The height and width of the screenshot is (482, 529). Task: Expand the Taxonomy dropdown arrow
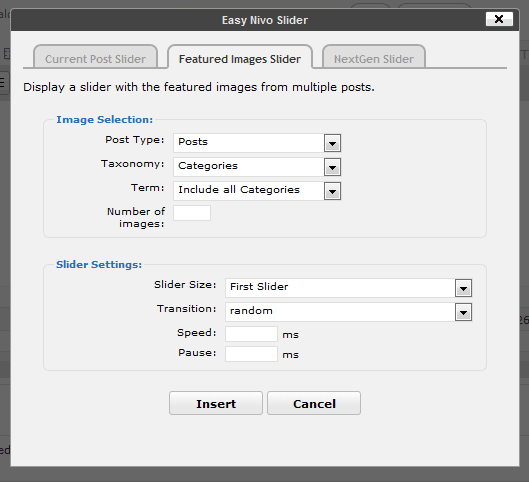[x=332, y=167]
